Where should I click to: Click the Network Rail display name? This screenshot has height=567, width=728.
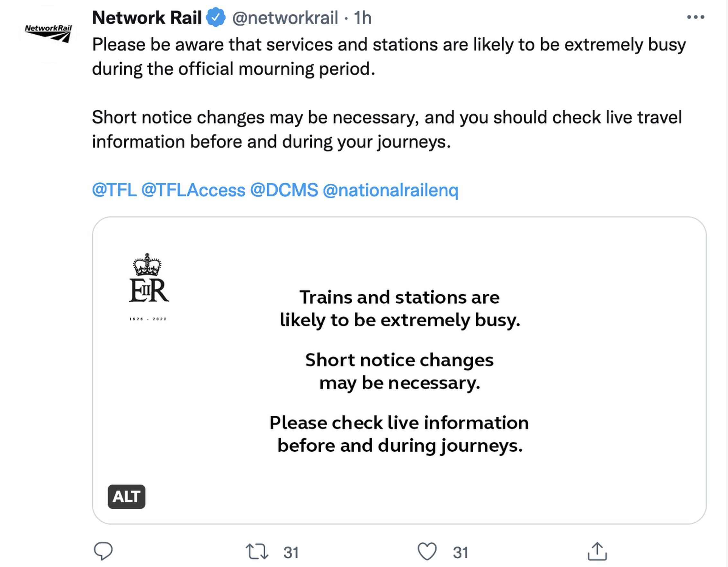point(147,18)
